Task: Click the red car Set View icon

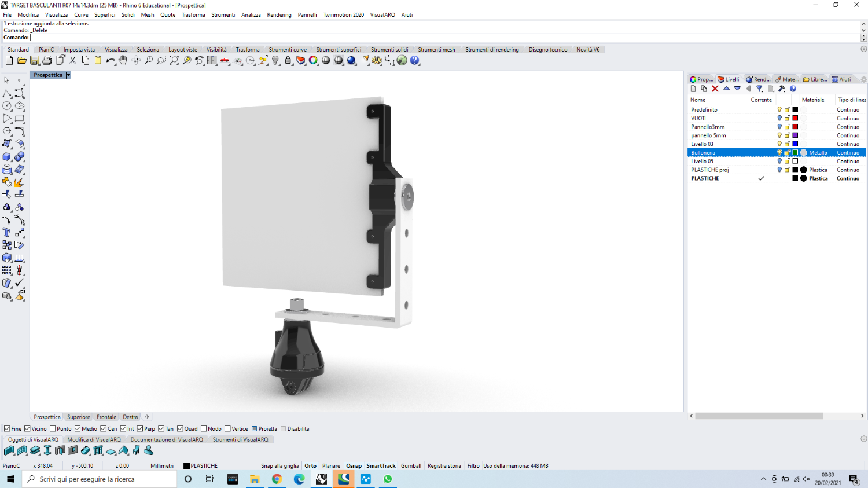Action: (225, 60)
